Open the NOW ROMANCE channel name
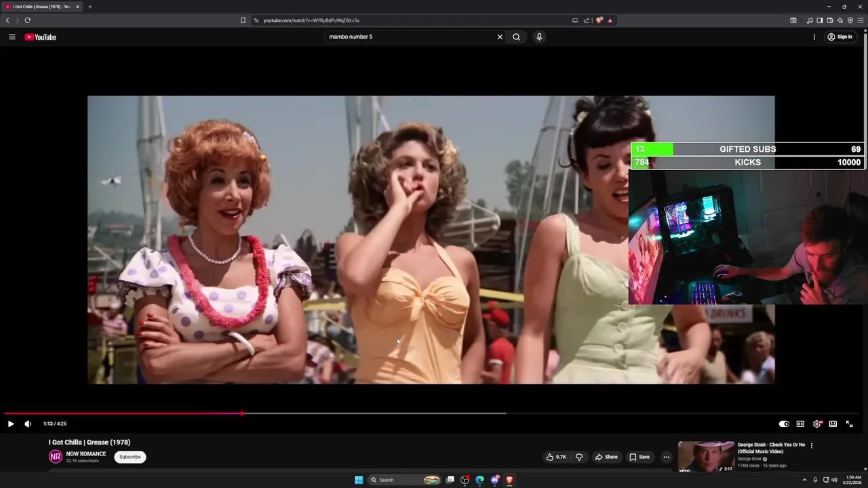The image size is (868, 488). (x=86, y=454)
